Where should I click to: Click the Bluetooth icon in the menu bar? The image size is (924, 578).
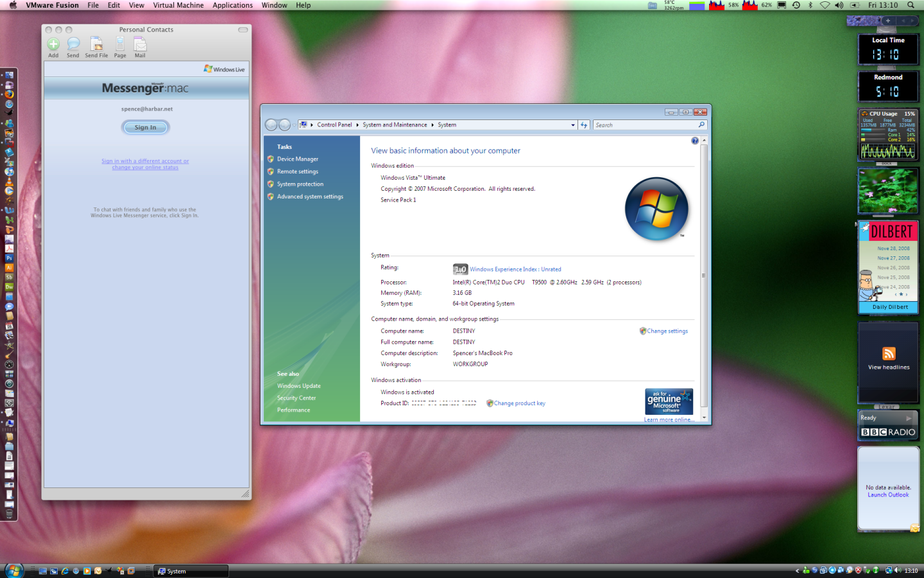click(x=810, y=5)
